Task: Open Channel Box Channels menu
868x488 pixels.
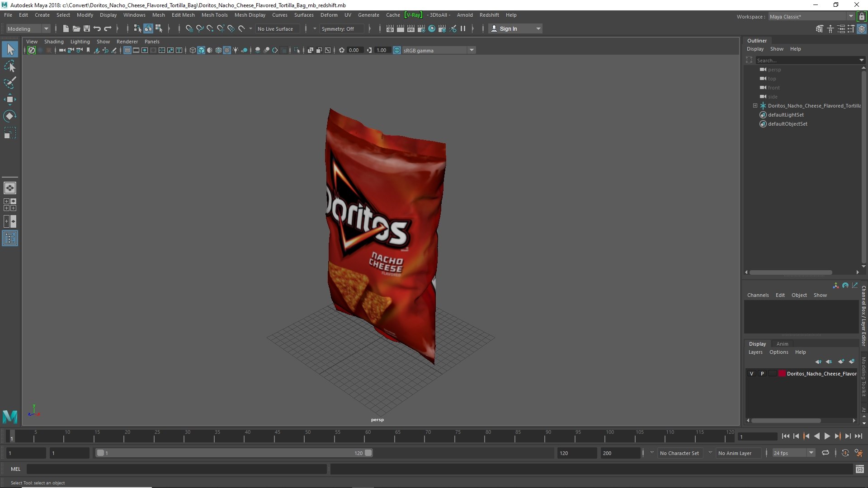Action: 758,295
